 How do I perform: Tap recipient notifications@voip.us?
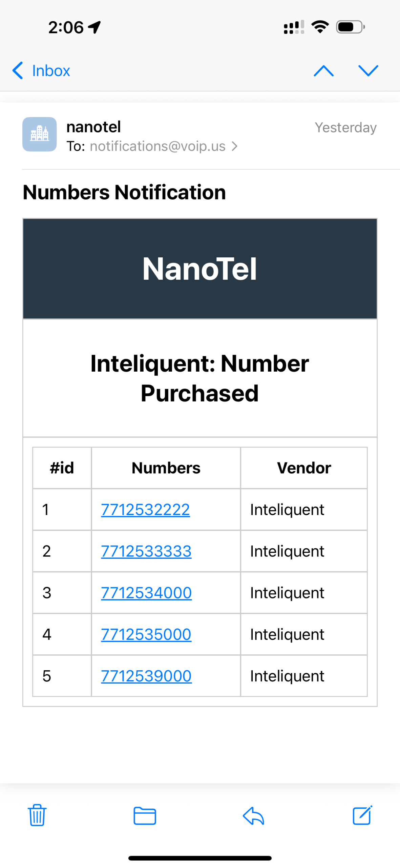[157, 146]
